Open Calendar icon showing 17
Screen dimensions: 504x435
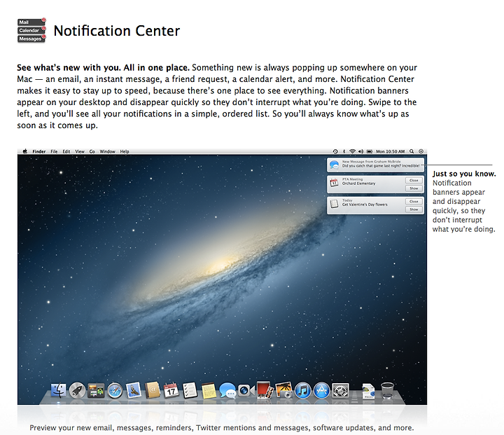point(171,390)
